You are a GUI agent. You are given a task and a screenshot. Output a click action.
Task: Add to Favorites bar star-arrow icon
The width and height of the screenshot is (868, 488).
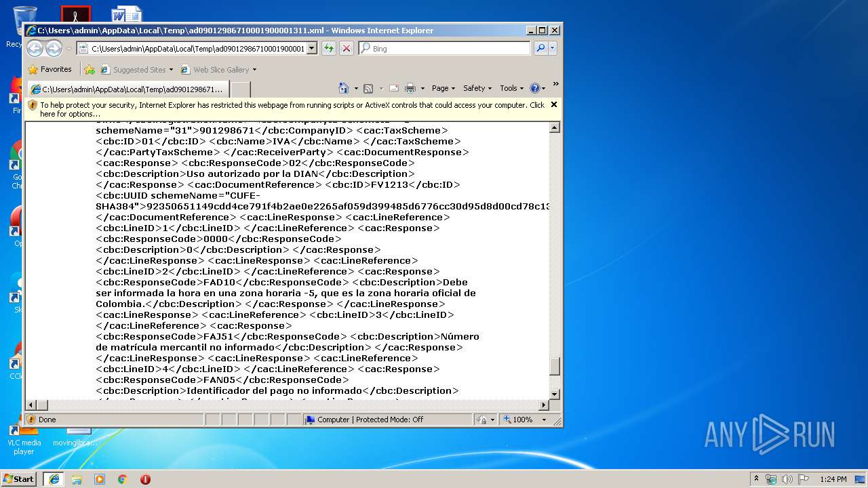90,69
